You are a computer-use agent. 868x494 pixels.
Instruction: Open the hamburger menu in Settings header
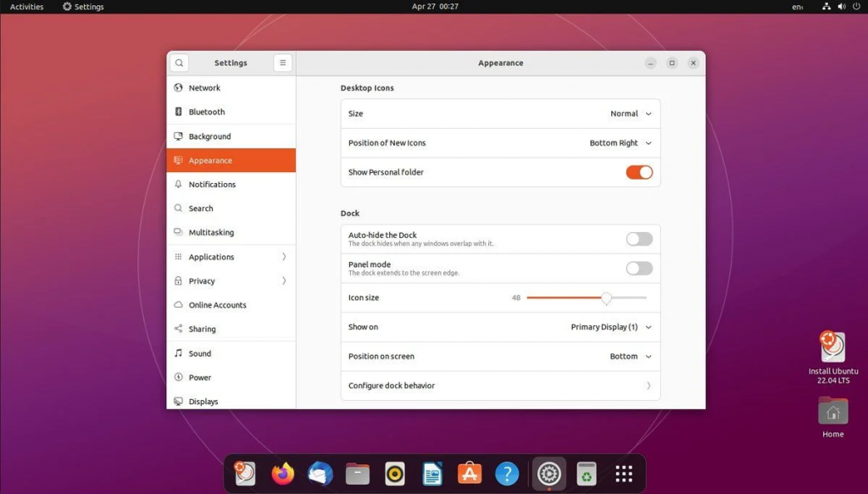coord(282,63)
